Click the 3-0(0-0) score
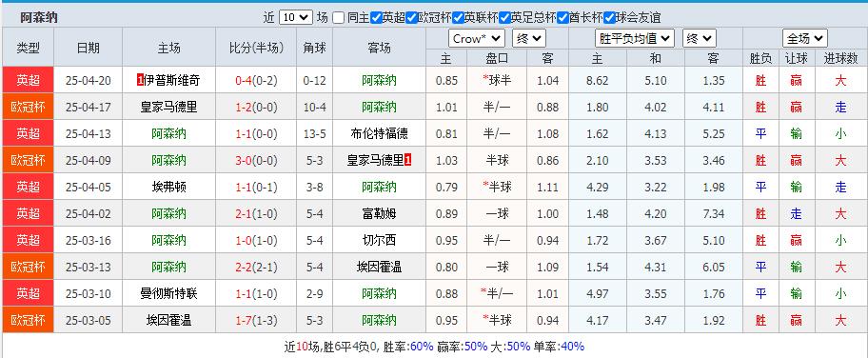 (256, 160)
